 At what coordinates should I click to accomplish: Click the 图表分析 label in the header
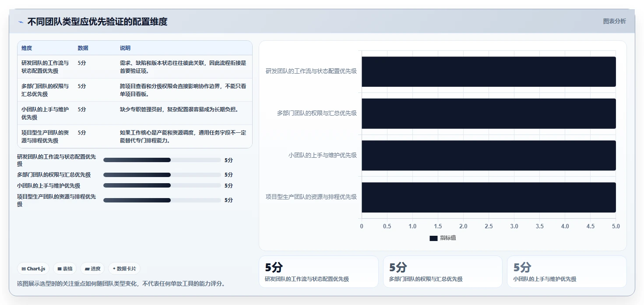[x=614, y=21]
